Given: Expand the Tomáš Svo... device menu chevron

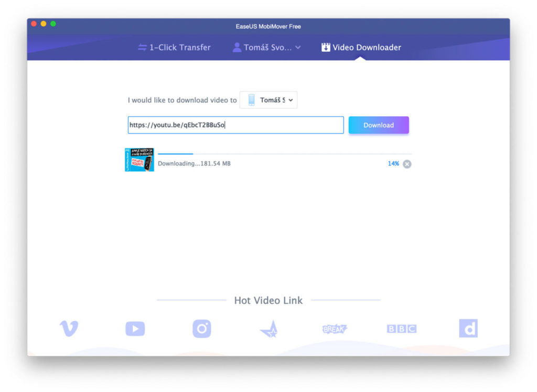Looking at the screenshot, I should pyautogui.click(x=298, y=47).
